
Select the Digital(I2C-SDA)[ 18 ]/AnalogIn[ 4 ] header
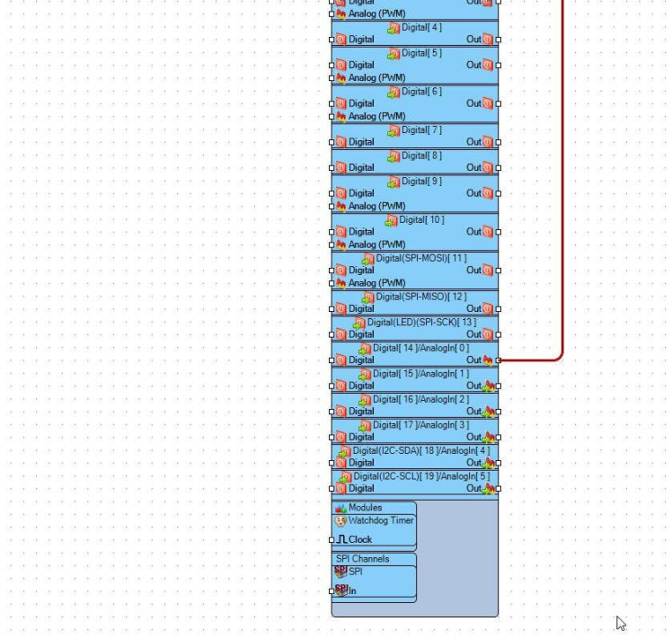coord(415,451)
